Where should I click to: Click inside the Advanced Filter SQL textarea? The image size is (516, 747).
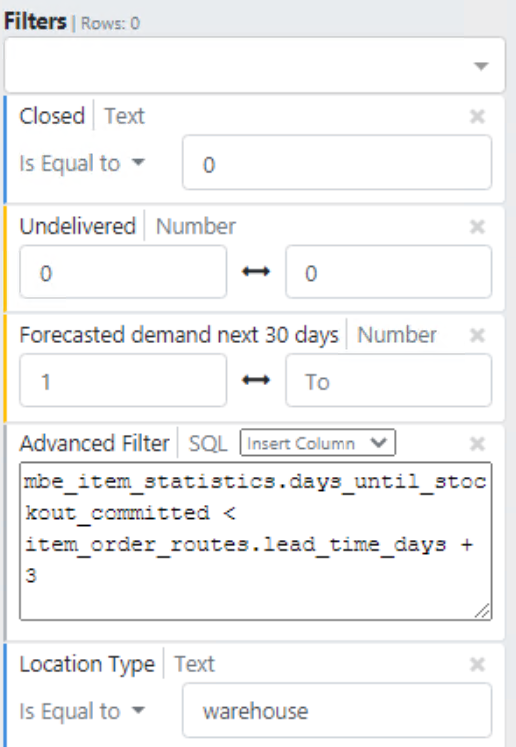[255, 541]
